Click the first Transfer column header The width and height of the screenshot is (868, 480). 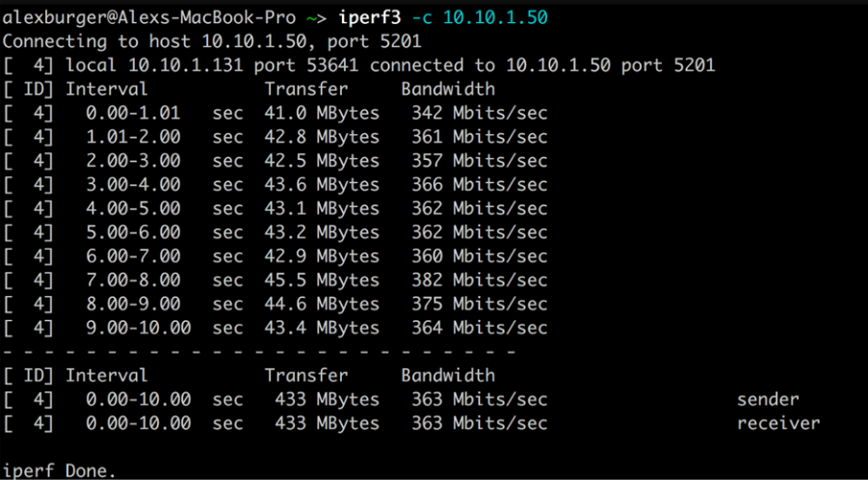tap(306, 90)
